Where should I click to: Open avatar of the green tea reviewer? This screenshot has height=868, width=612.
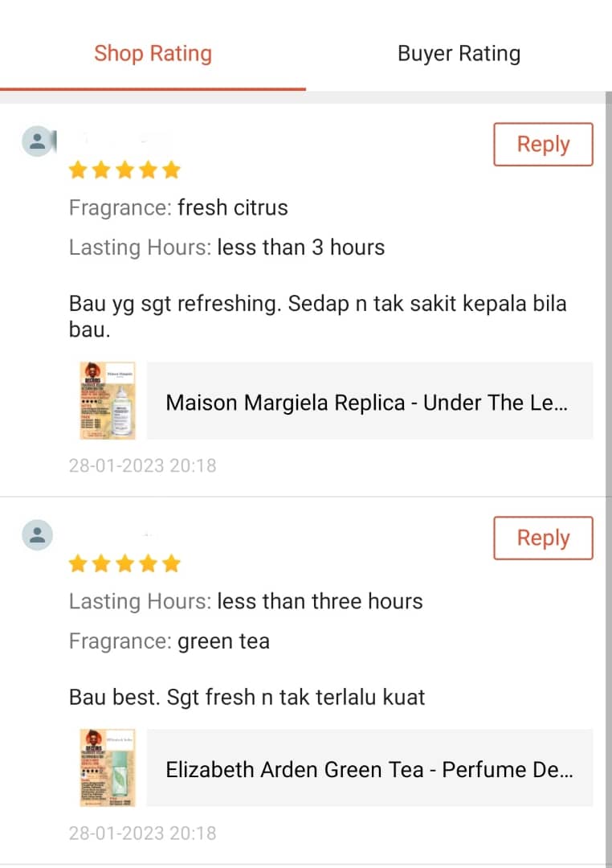click(37, 535)
